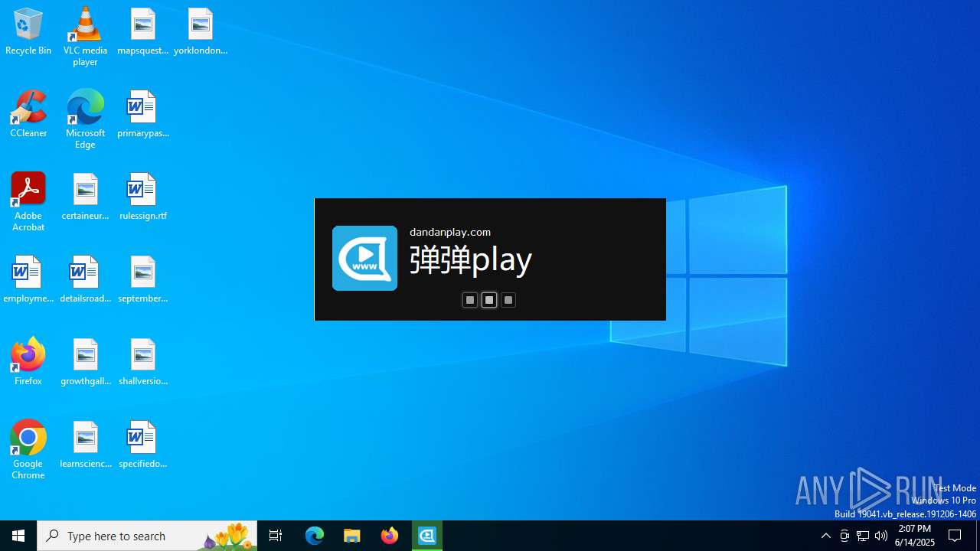Launch Google Chrome desktop shortcut
The width and height of the screenshot is (980, 551).
coord(28,449)
